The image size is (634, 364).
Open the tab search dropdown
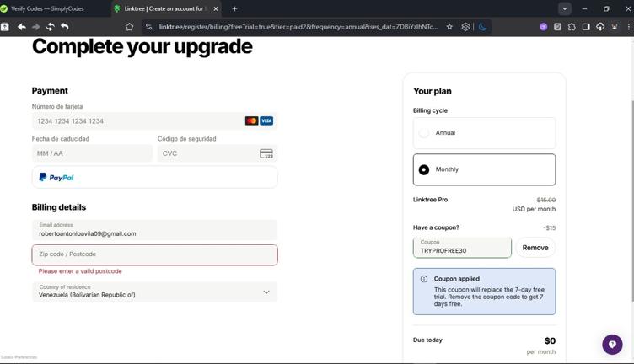pos(565,8)
